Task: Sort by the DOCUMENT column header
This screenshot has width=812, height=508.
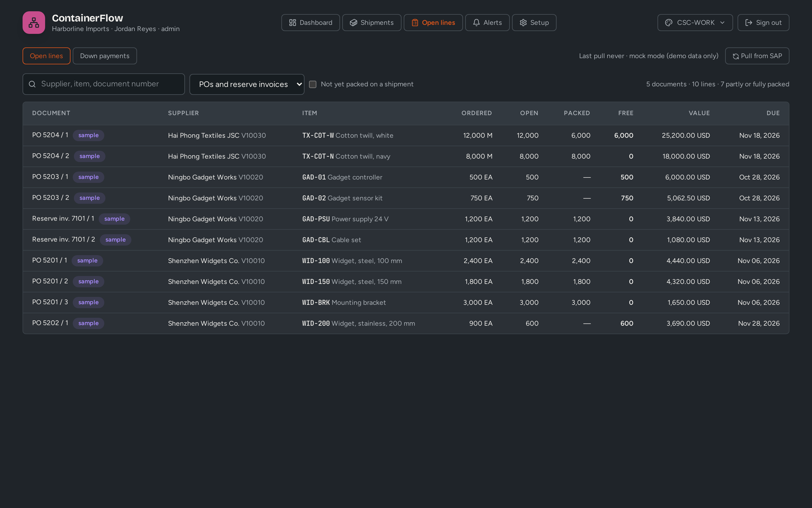Action: 51,113
